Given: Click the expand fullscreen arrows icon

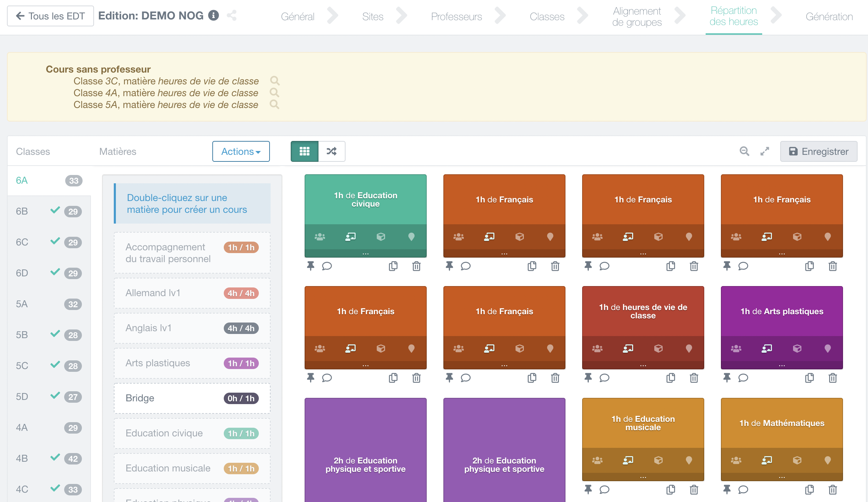Looking at the screenshot, I should pyautogui.click(x=765, y=151).
